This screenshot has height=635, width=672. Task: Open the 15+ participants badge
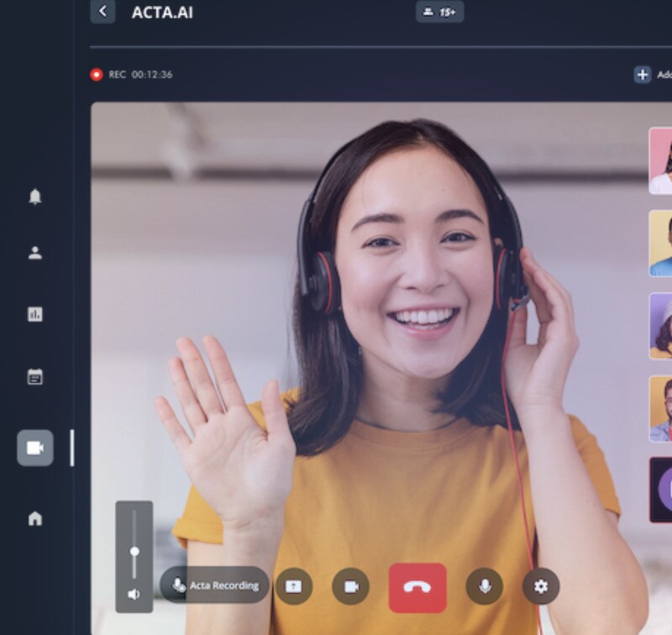coord(439,12)
